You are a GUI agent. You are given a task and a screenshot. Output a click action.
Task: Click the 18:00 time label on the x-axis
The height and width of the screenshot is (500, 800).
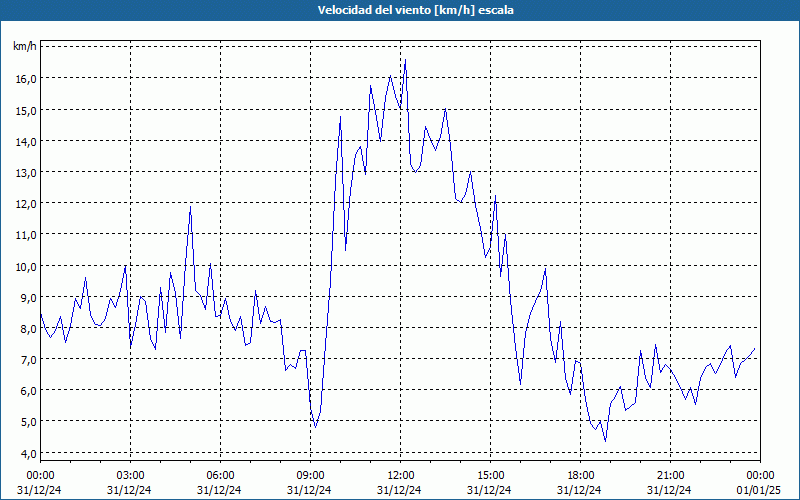click(581, 476)
